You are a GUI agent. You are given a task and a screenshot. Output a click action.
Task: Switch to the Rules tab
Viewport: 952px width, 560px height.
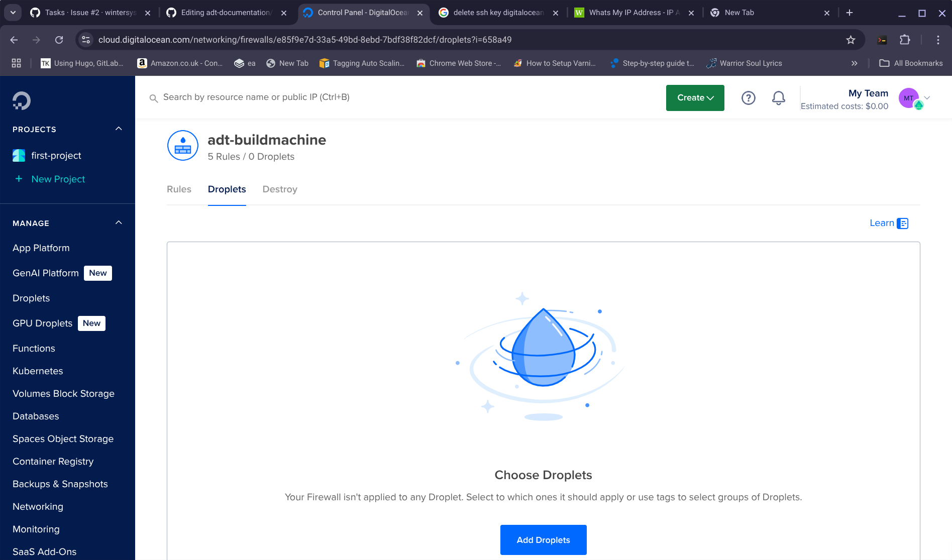point(179,189)
